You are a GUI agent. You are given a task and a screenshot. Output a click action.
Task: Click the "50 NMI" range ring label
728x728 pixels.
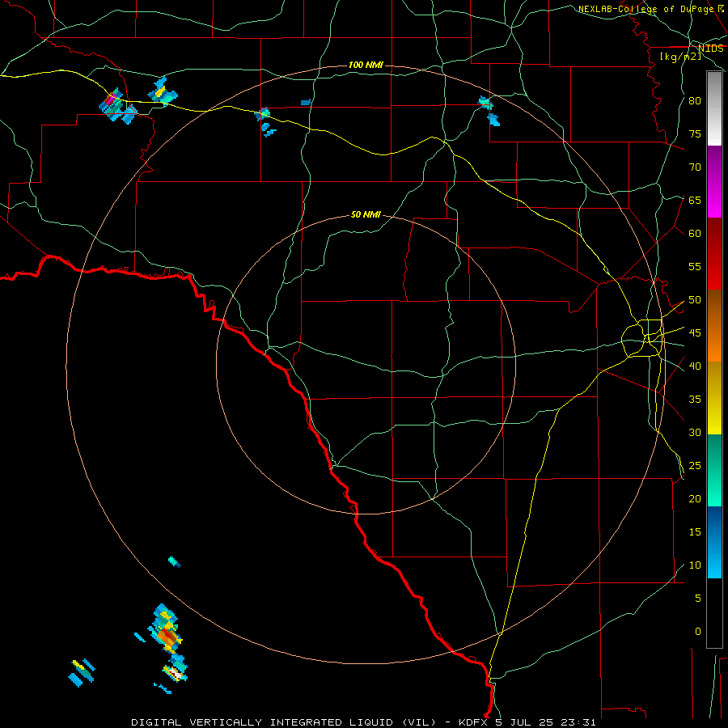(366, 214)
